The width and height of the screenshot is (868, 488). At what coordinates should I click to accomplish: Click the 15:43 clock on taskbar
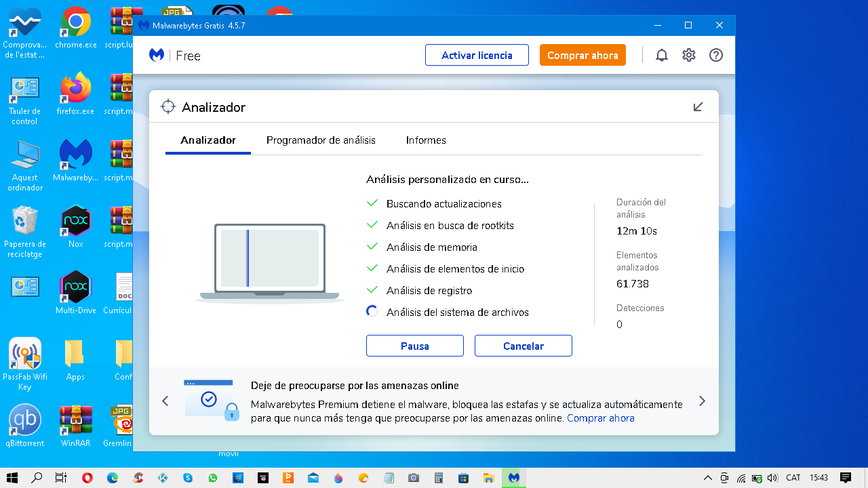click(x=818, y=478)
